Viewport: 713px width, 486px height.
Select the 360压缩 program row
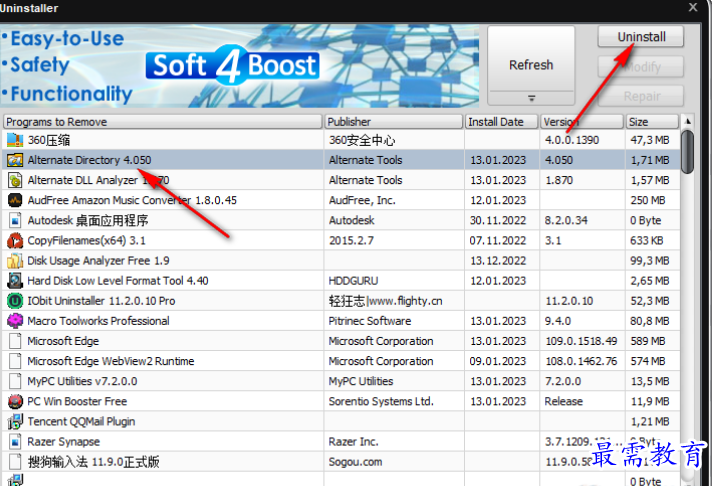(x=341, y=140)
